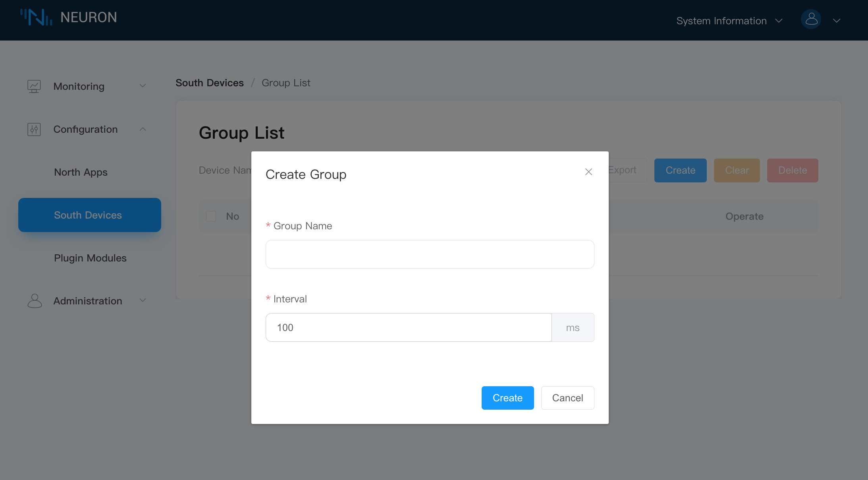Image resolution: width=868 pixels, height=480 pixels.
Task: Click the Administration person icon
Action: tap(34, 301)
